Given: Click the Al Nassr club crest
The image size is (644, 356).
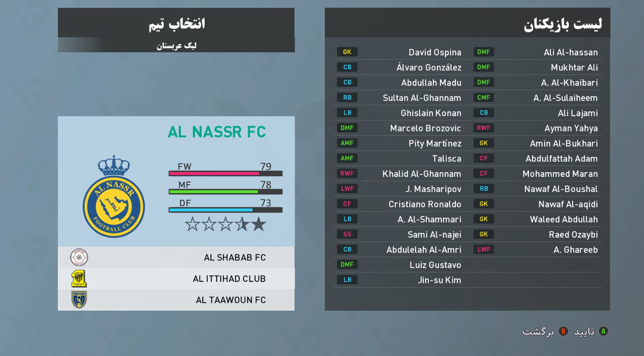Looking at the screenshot, I should (114, 197).
